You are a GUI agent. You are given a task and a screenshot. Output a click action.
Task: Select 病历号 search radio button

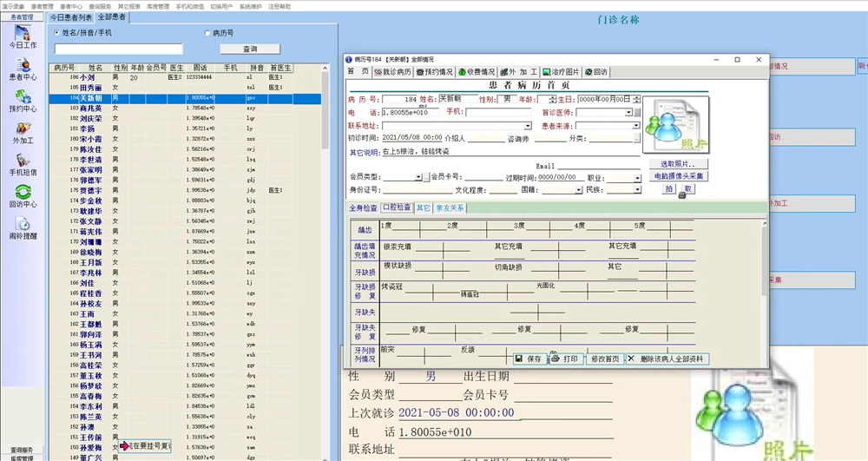207,33
